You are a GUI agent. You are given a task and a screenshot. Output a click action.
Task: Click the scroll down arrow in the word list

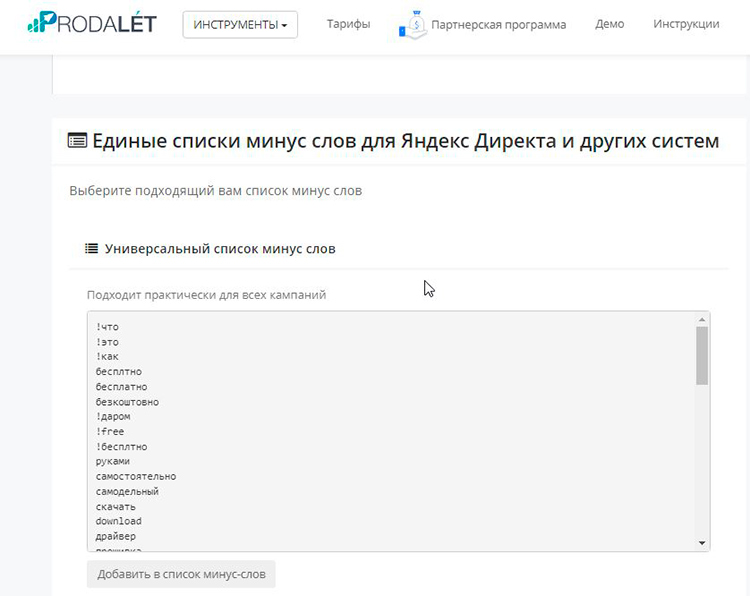702,543
